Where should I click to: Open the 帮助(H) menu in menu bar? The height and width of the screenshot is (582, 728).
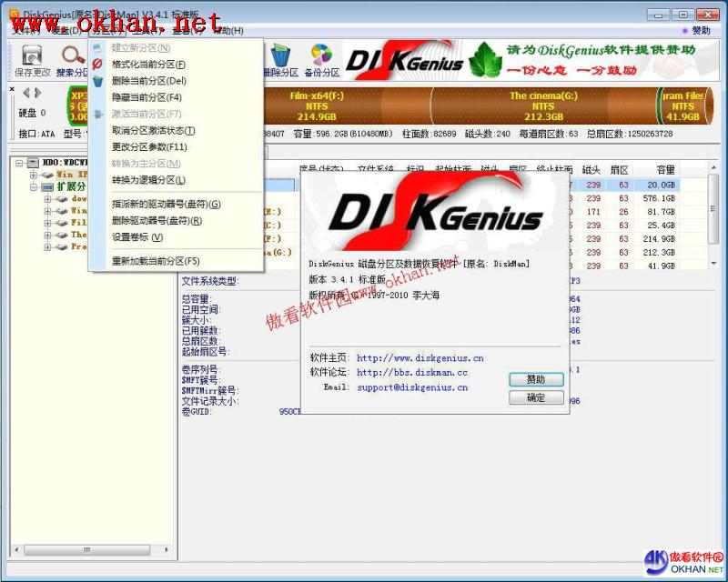pos(228,31)
